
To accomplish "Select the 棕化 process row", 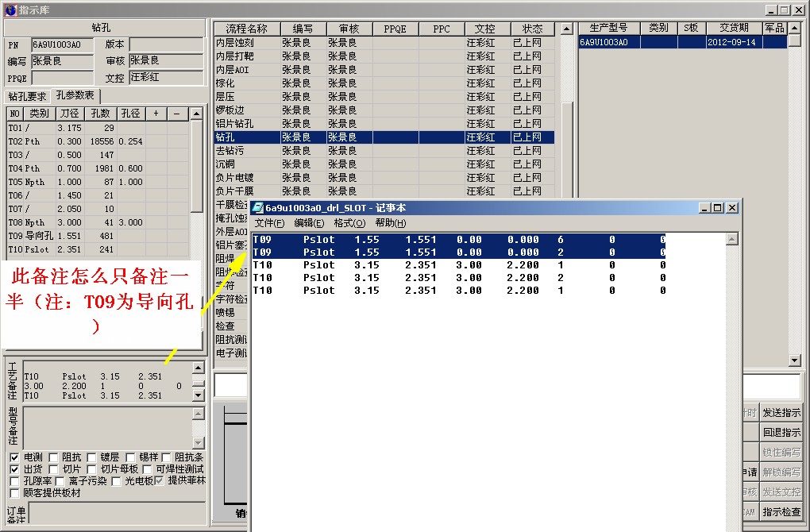I will point(384,83).
